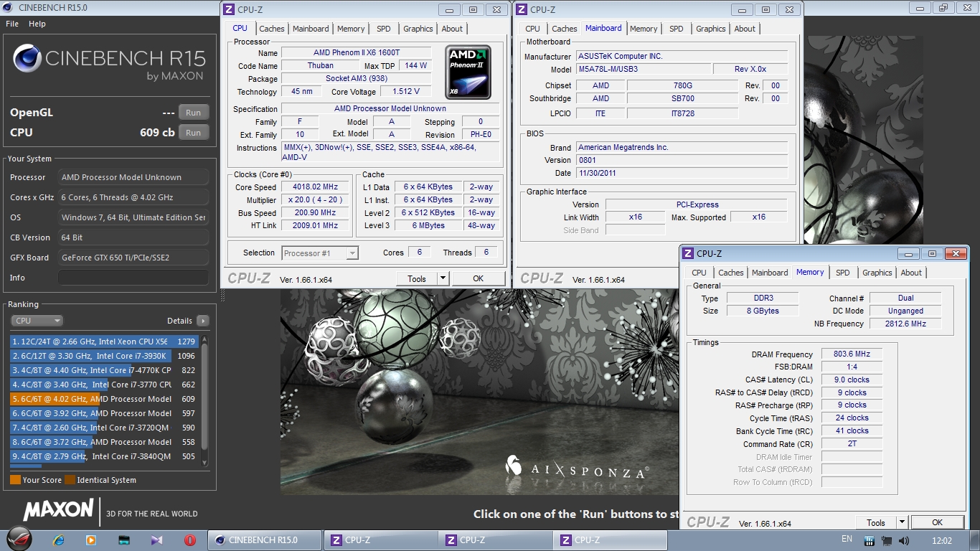The width and height of the screenshot is (980, 551).
Task: Select ranking row i7-4770K 822
Action: tap(104, 370)
